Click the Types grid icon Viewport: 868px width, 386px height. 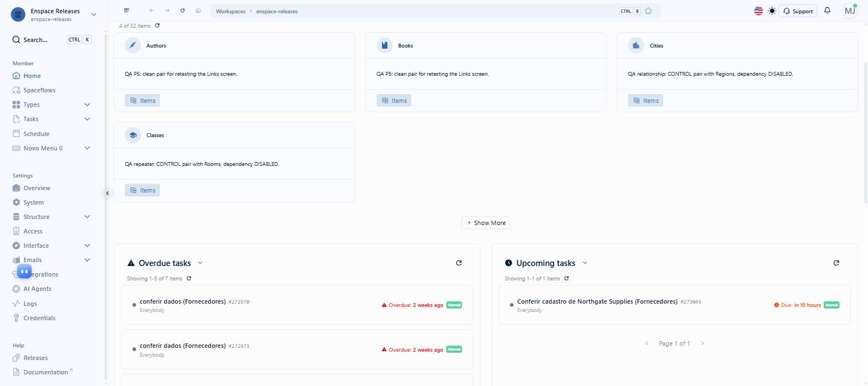pyautogui.click(x=16, y=105)
